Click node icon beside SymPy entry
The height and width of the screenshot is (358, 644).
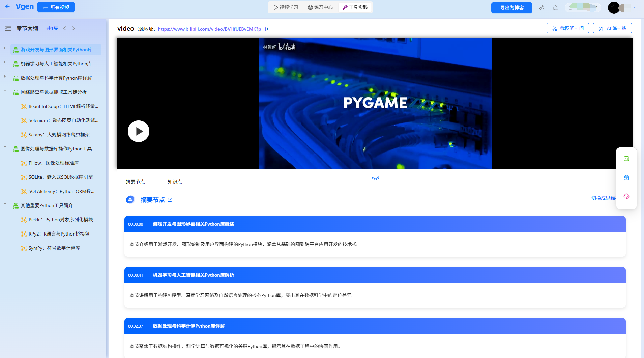(x=24, y=248)
